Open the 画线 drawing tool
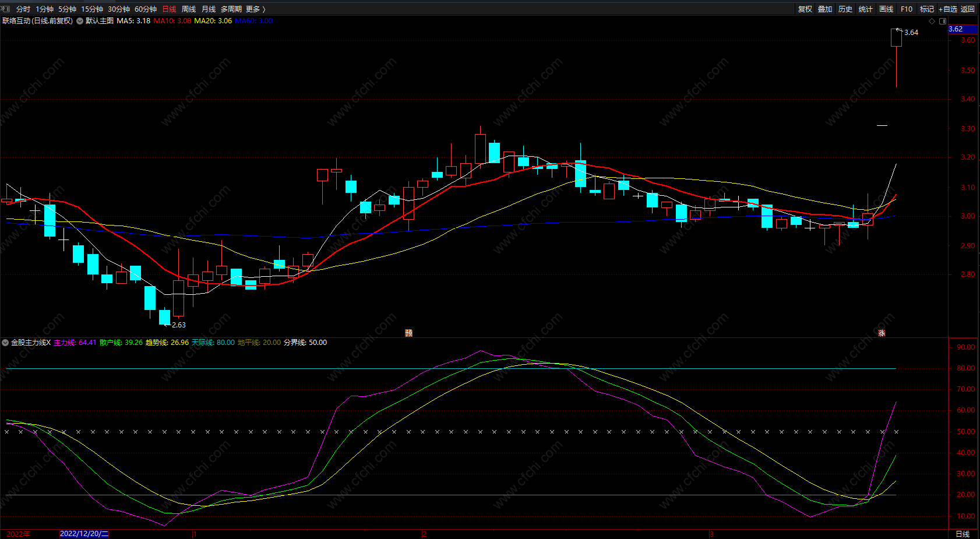Screen dimensions: 980x539 (x=886, y=9)
